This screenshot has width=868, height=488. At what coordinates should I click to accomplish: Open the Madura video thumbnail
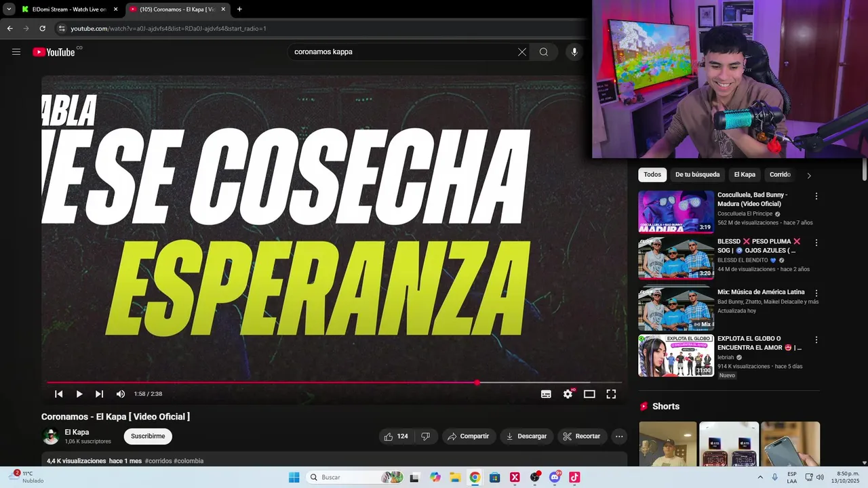click(676, 211)
